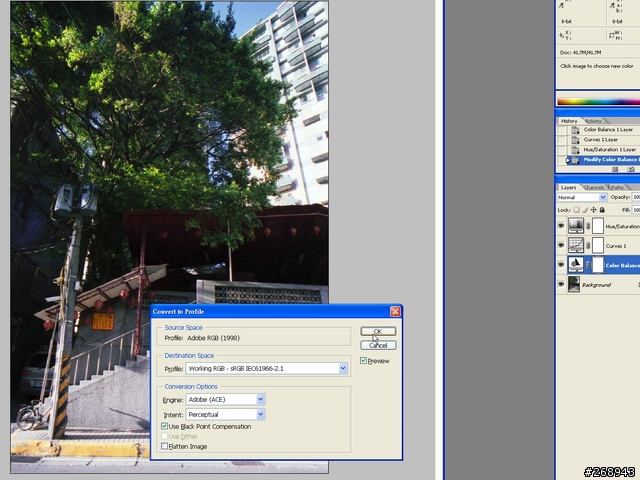Click 'Adobe RGB (1998)' source profile text
The height and width of the screenshot is (480, 640).
click(x=213, y=338)
